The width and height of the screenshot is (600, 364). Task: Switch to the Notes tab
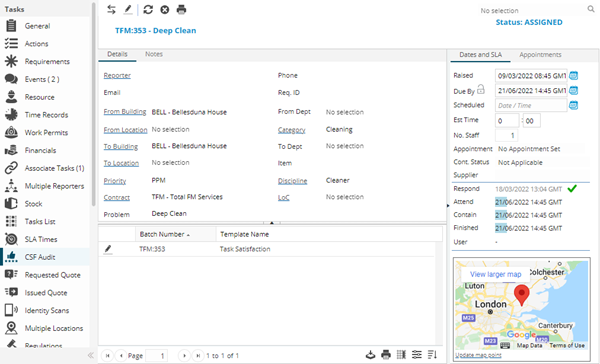pyautogui.click(x=154, y=54)
